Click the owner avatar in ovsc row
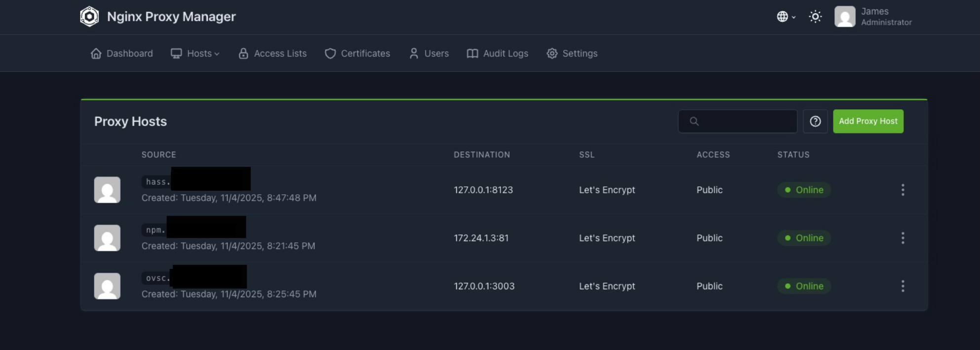 tap(107, 286)
